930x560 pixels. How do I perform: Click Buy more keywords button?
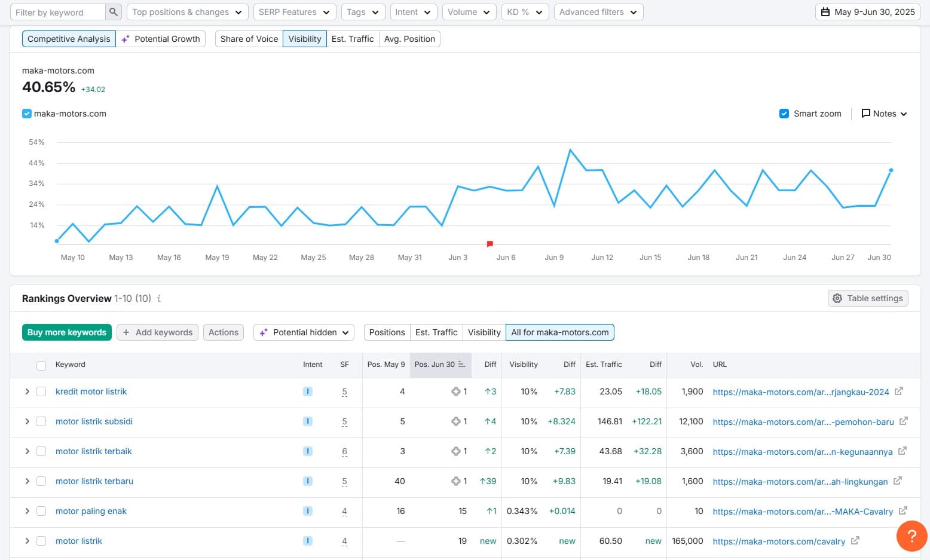click(67, 332)
